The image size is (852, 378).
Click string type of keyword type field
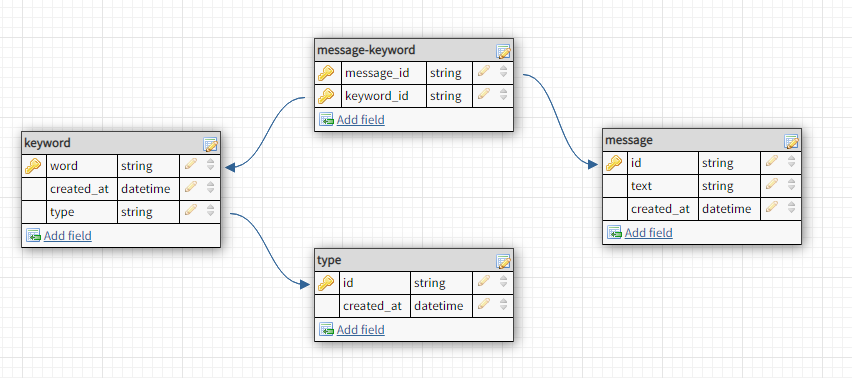click(136, 212)
